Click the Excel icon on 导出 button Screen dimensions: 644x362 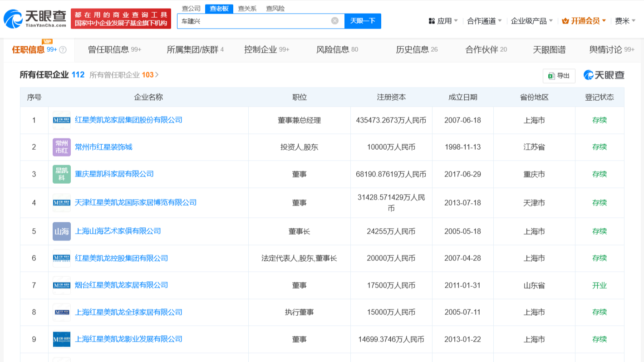(551, 76)
